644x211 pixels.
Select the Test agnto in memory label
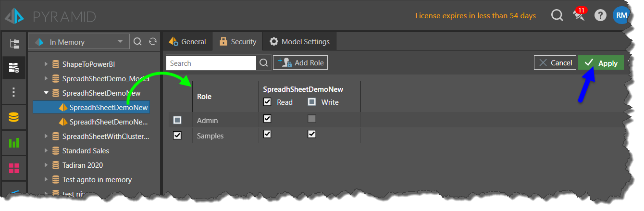(x=97, y=179)
